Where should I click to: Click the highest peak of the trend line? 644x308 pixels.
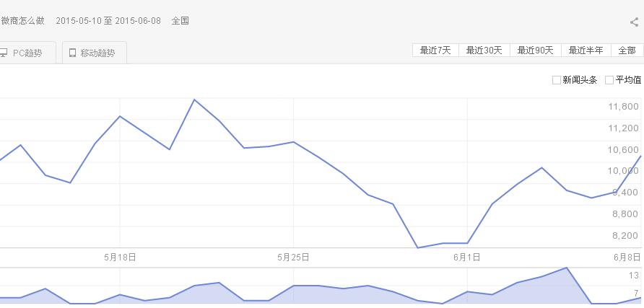pos(194,100)
